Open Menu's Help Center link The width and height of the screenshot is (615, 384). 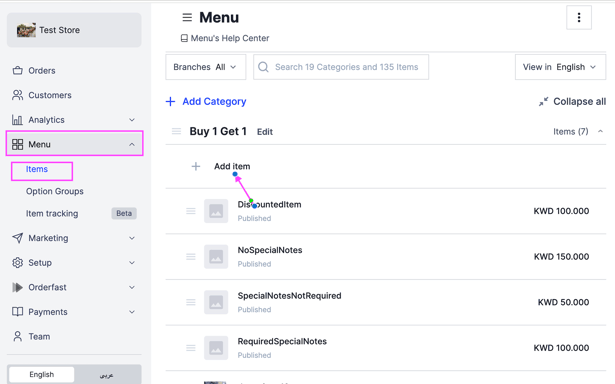point(230,38)
